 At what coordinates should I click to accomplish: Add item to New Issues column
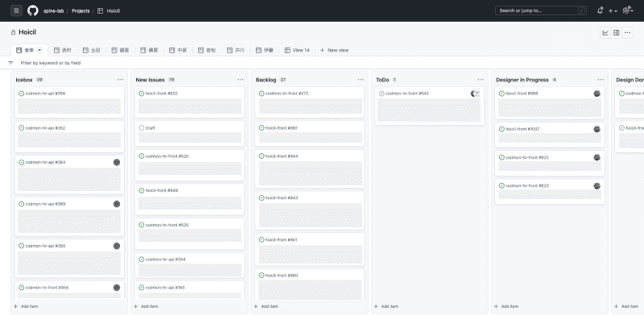coord(146,306)
